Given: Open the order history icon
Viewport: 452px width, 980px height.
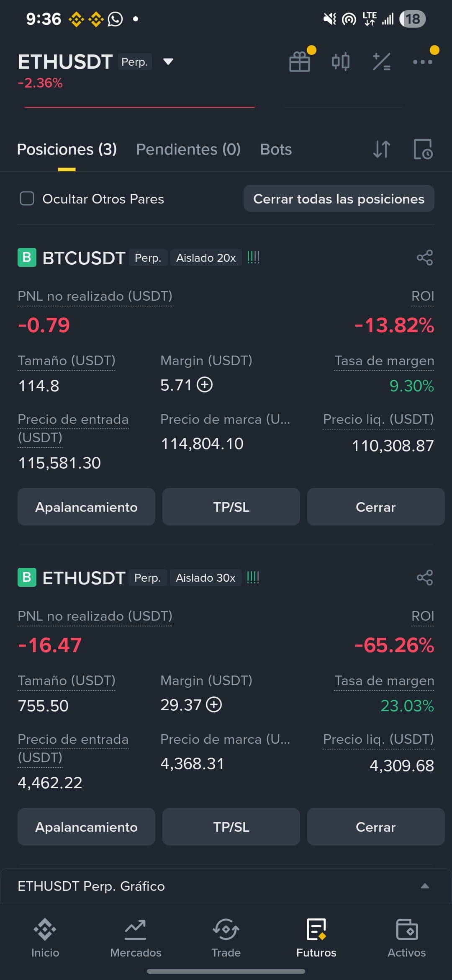Looking at the screenshot, I should pos(423,149).
